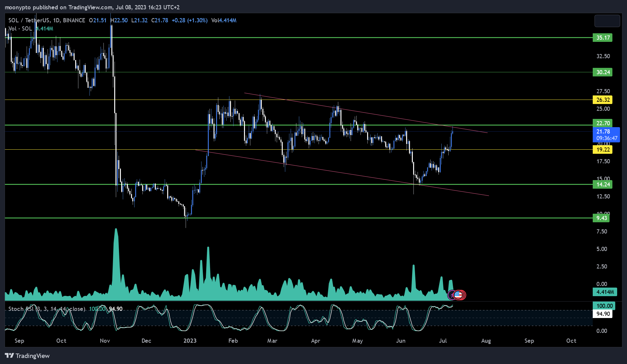Click the L21.32 low value in legend
This screenshot has width=627, height=364.
[x=139, y=20]
